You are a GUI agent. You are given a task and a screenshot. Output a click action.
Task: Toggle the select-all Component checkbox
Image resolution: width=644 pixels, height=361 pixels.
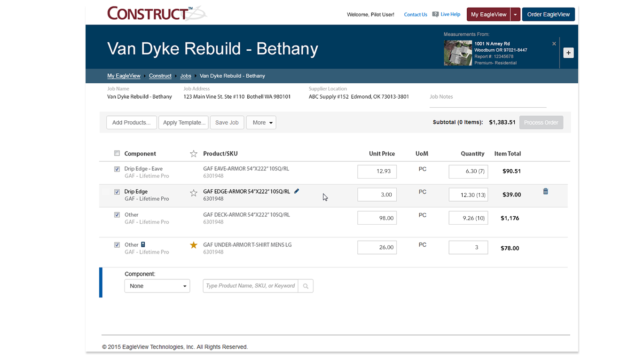pyautogui.click(x=117, y=153)
